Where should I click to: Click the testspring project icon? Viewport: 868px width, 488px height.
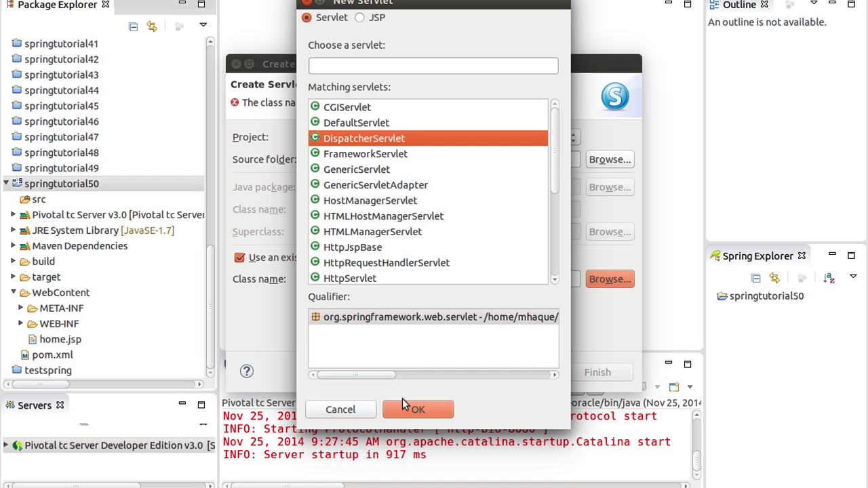coord(17,370)
